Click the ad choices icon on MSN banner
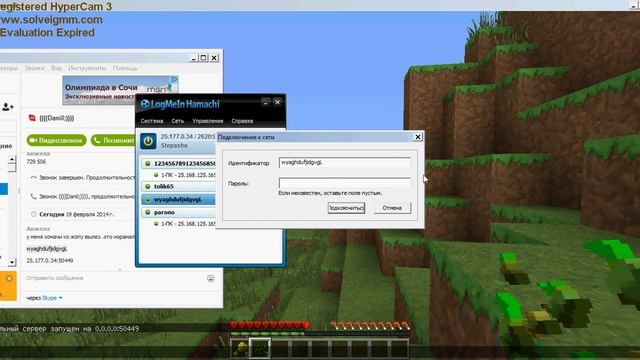The width and height of the screenshot is (640, 360). pos(174,79)
